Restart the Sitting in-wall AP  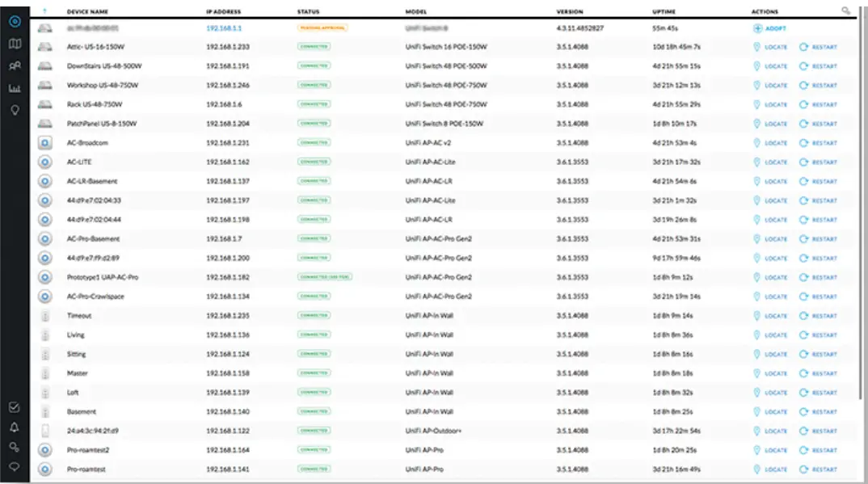(818, 354)
